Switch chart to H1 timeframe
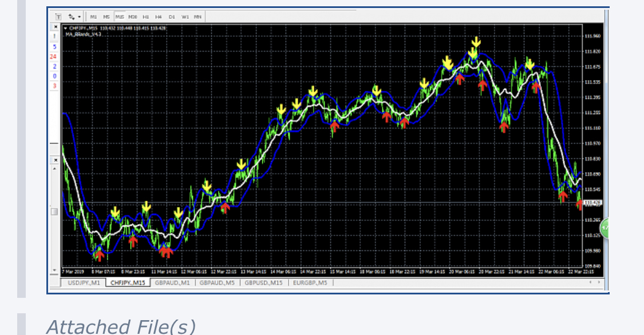This screenshot has width=644, height=335. 146,17
